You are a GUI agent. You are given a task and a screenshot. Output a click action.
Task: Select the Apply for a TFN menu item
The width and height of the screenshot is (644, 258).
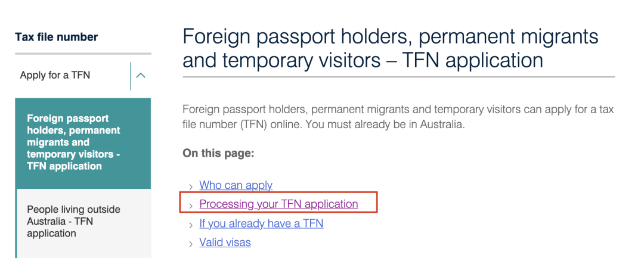coord(55,76)
